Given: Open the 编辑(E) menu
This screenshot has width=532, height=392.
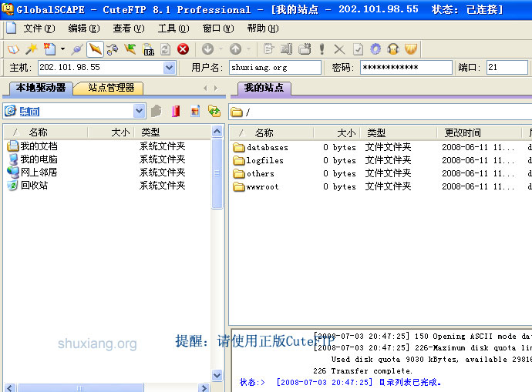Looking at the screenshot, I should (x=84, y=28).
